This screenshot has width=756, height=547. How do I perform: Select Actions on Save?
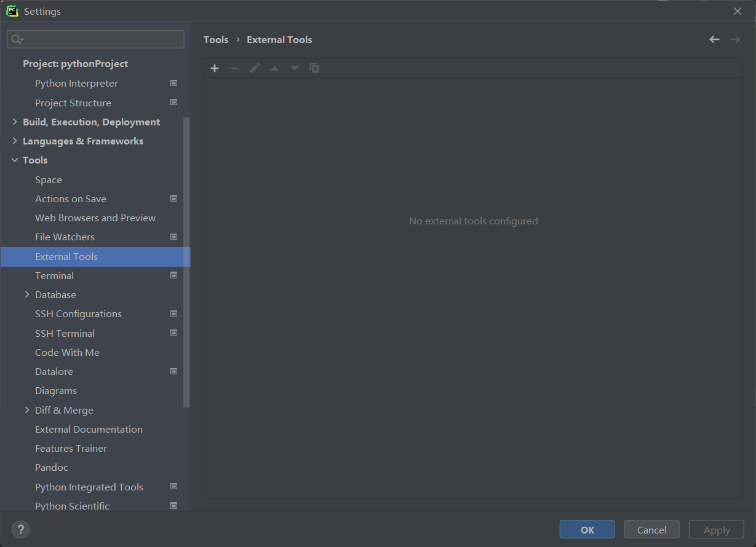click(71, 199)
